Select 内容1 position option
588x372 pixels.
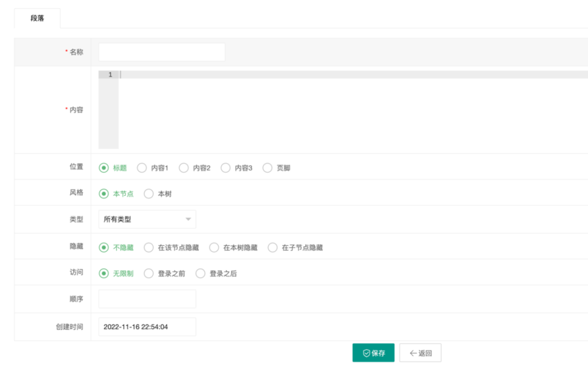(x=142, y=168)
